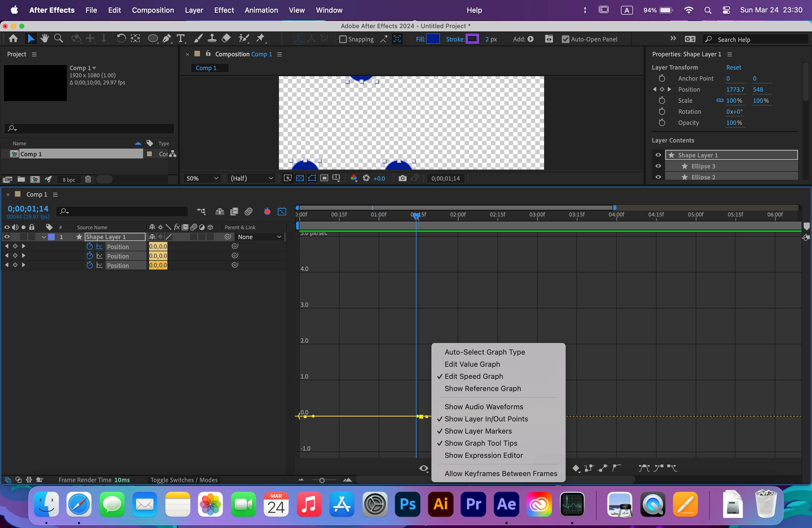Image resolution: width=812 pixels, height=528 pixels.
Task: Uncheck Auto-Open Panel checkbox
Action: [x=565, y=39]
